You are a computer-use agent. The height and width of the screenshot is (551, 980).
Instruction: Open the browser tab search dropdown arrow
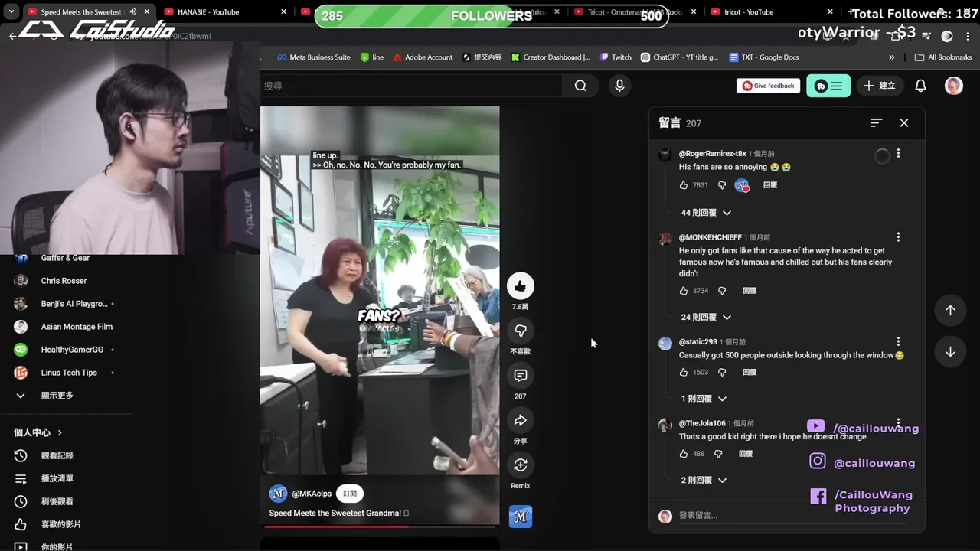pyautogui.click(x=11, y=12)
